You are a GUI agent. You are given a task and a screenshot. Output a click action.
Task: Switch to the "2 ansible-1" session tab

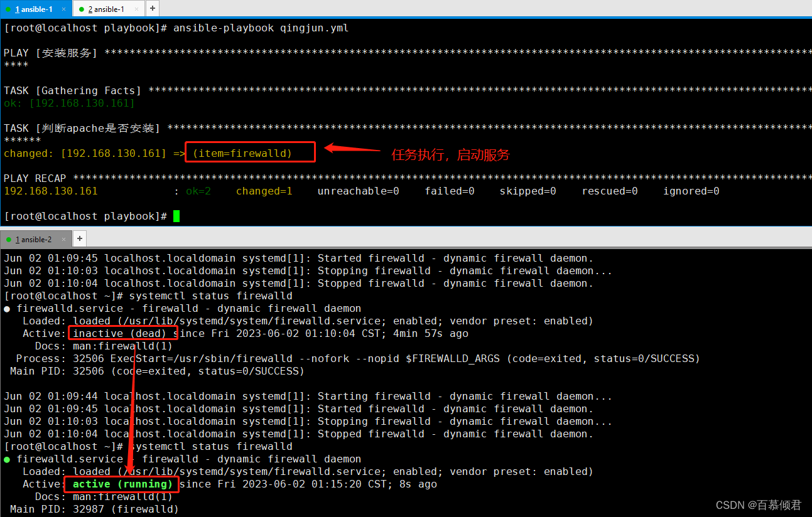[x=108, y=9]
